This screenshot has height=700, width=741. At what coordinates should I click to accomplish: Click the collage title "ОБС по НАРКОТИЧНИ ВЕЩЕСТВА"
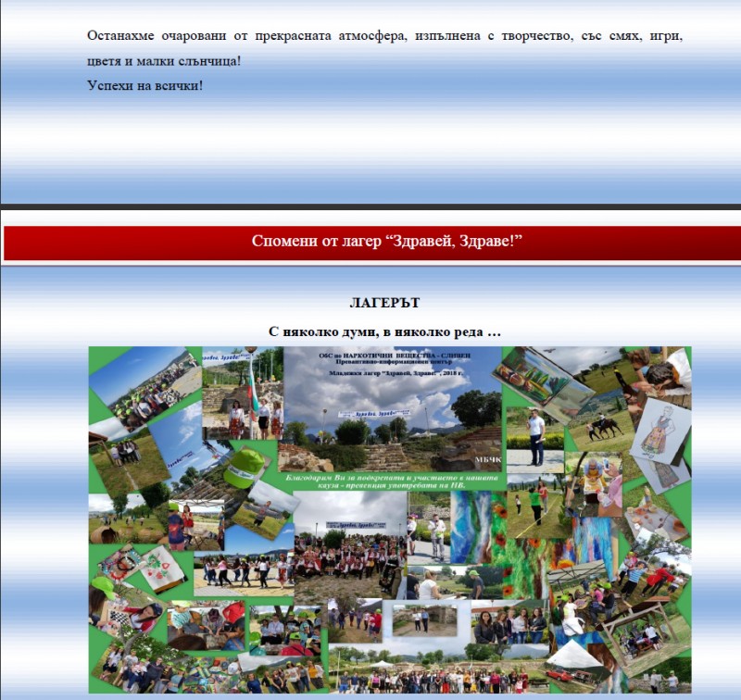[393, 356]
